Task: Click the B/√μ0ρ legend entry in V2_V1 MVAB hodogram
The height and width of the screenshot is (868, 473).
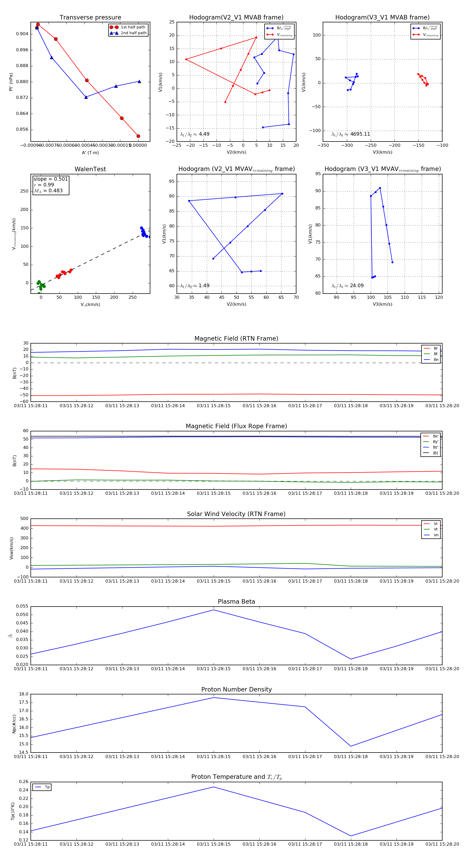Action: (279, 28)
